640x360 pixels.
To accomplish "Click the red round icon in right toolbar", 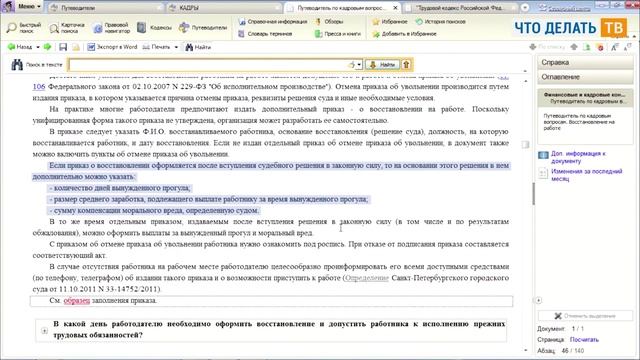I will pyautogui.click(x=600, y=47).
